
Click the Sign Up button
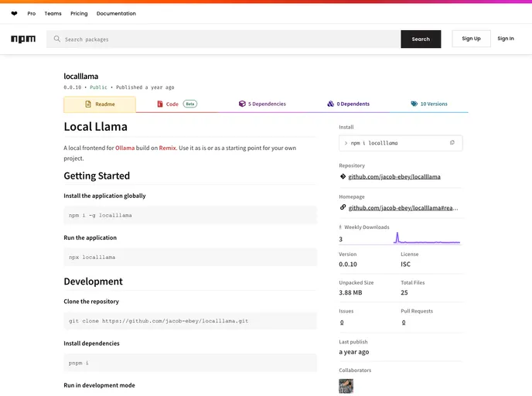(x=471, y=39)
